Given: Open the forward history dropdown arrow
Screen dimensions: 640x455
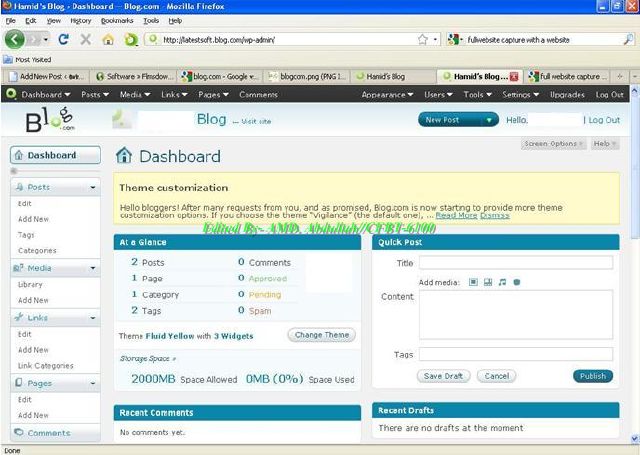Looking at the screenshot, I should (x=46, y=40).
